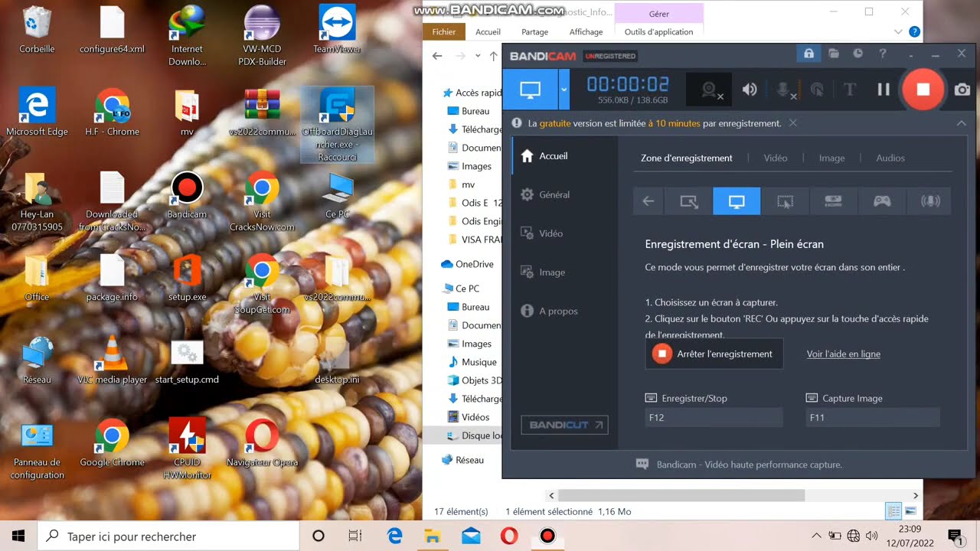Click the Capture Image hotkey field F11
The height and width of the screenshot is (551, 980).
[x=873, y=417]
